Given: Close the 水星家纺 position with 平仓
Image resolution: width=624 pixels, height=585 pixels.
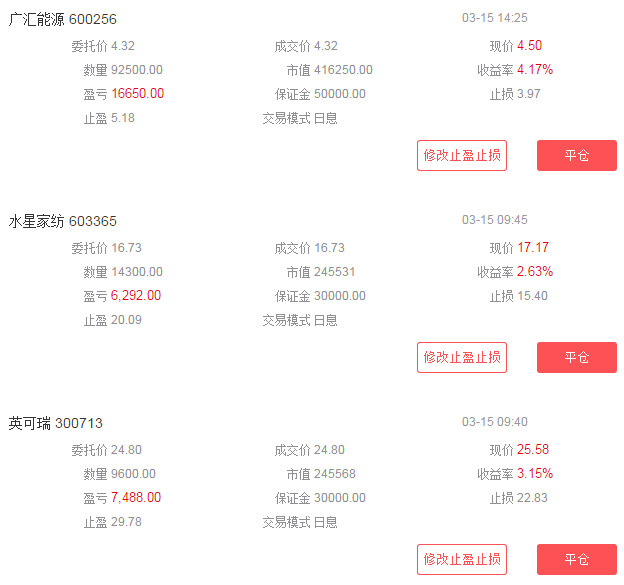Looking at the screenshot, I should point(576,357).
